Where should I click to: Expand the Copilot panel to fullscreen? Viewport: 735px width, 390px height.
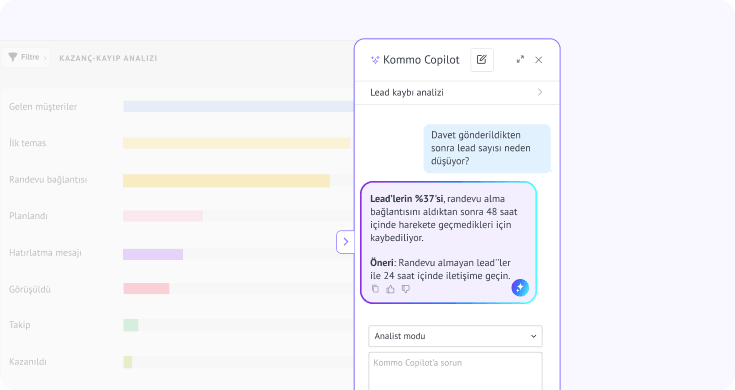520,60
